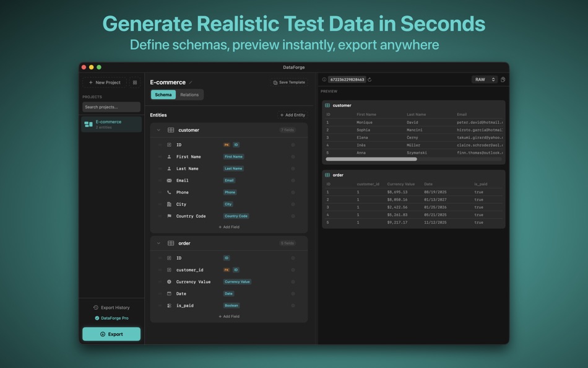The height and width of the screenshot is (368, 588).
Task: Click the grid icon next to New Project
Action: pyautogui.click(x=135, y=82)
